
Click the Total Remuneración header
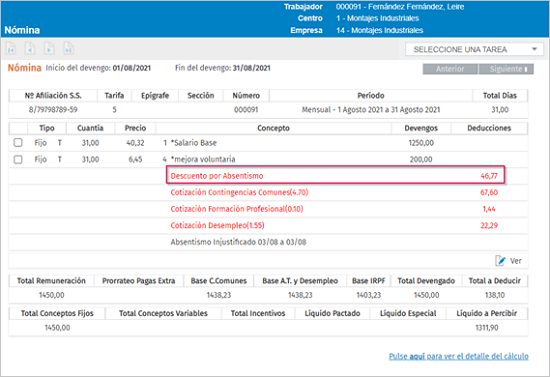coord(51,281)
